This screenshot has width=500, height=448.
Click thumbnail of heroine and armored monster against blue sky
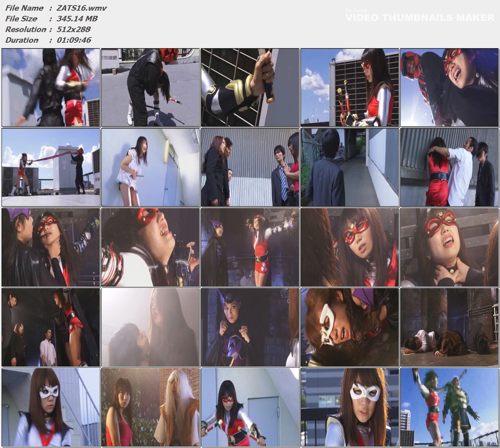[x=449, y=407]
